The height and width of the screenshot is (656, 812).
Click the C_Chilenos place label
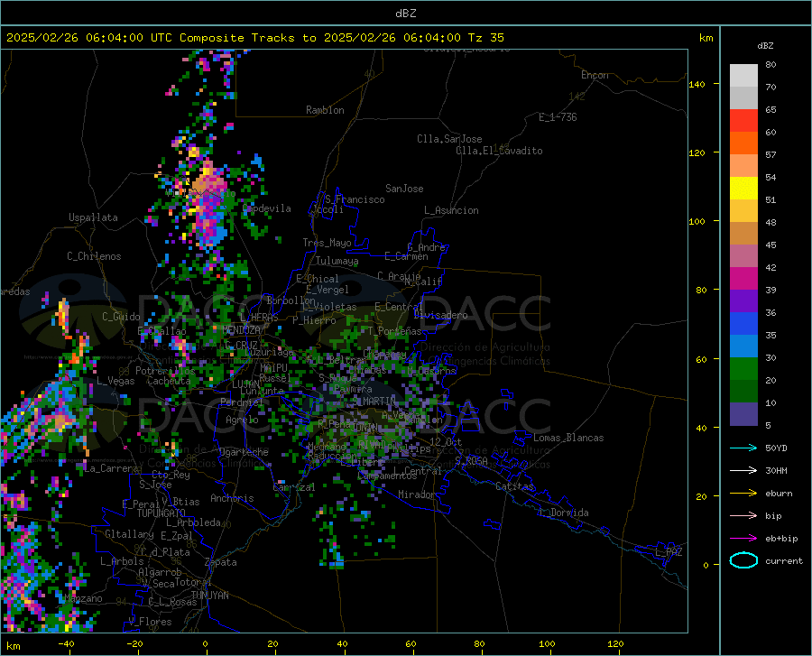[x=94, y=256]
